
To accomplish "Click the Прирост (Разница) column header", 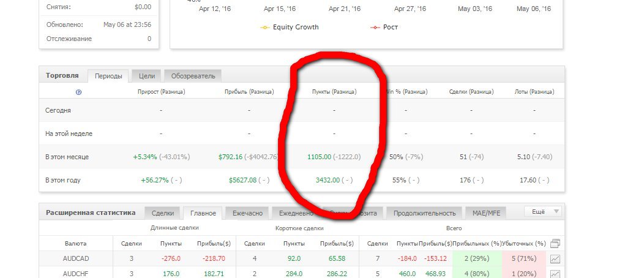I will 162,92.
